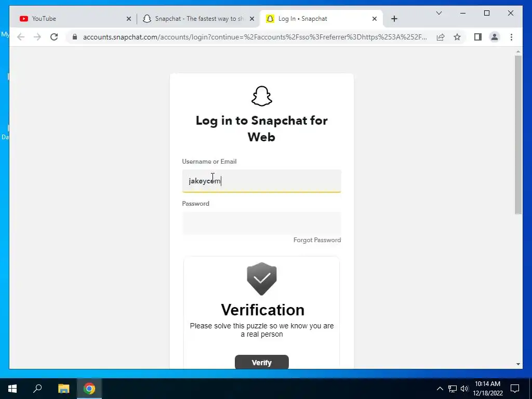Open File Explorer from taskbar
The width and height of the screenshot is (532, 399).
point(63,389)
